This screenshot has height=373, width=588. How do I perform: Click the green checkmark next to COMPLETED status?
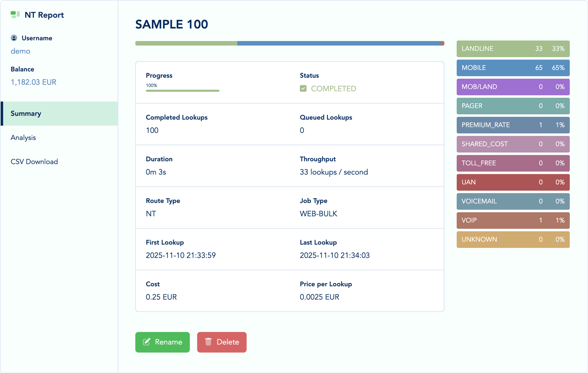[x=303, y=88]
